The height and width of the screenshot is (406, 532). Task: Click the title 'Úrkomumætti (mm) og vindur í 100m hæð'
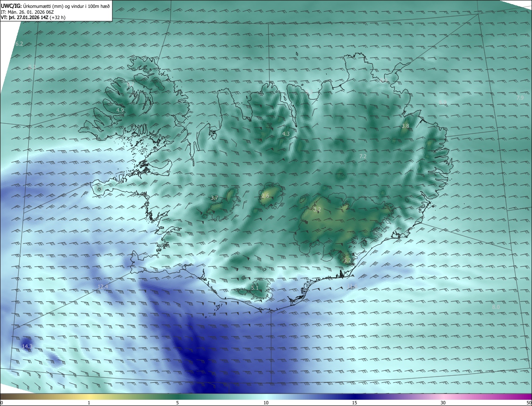click(x=66, y=6)
